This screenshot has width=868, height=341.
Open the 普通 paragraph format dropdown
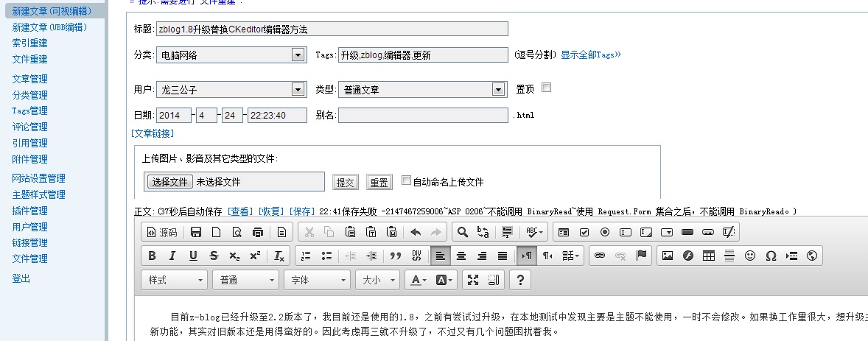tap(245, 280)
